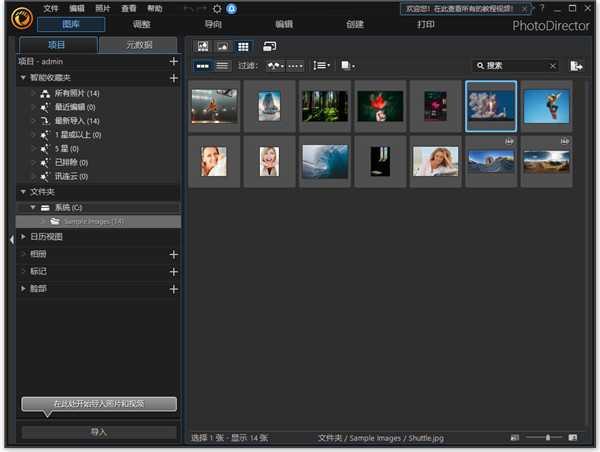This screenshot has height=452, width=600.
Task: Click the secondary monitor display icon
Action: (270, 46)
